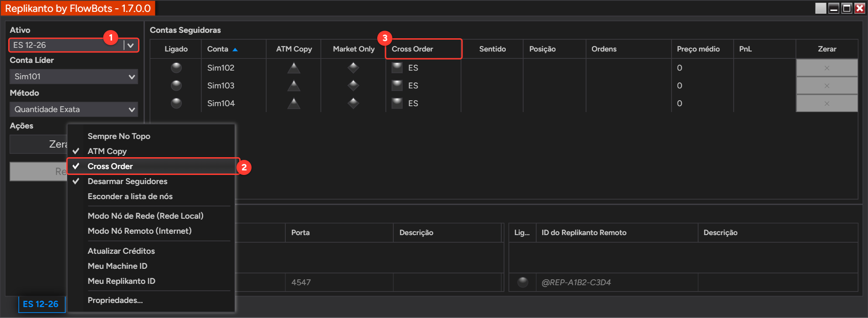Open the Método dropdown Quantidade Exata
The height and width of the screenshot is (318, 868).
(x=74, y=109)
